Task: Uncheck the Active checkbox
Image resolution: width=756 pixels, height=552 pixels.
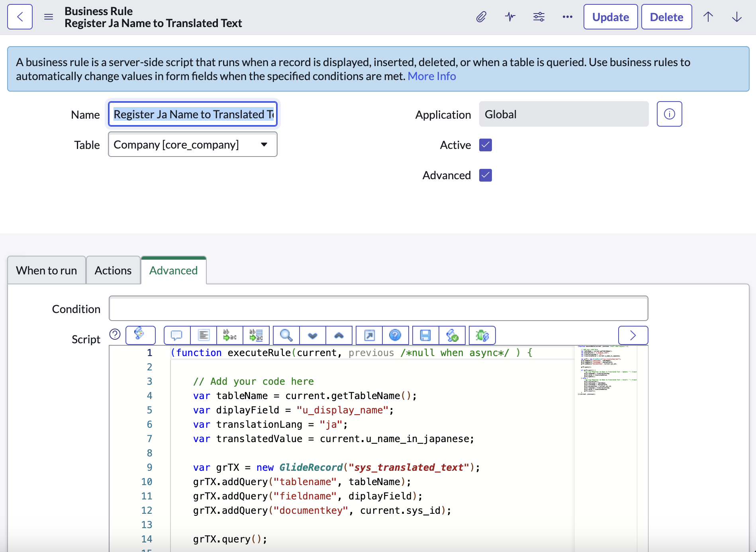Action: click(485, 145)
